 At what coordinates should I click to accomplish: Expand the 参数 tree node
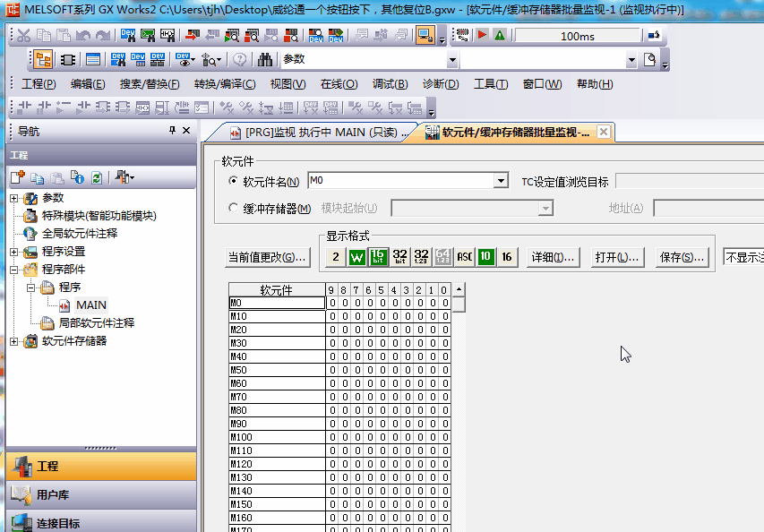pos(14,198)
